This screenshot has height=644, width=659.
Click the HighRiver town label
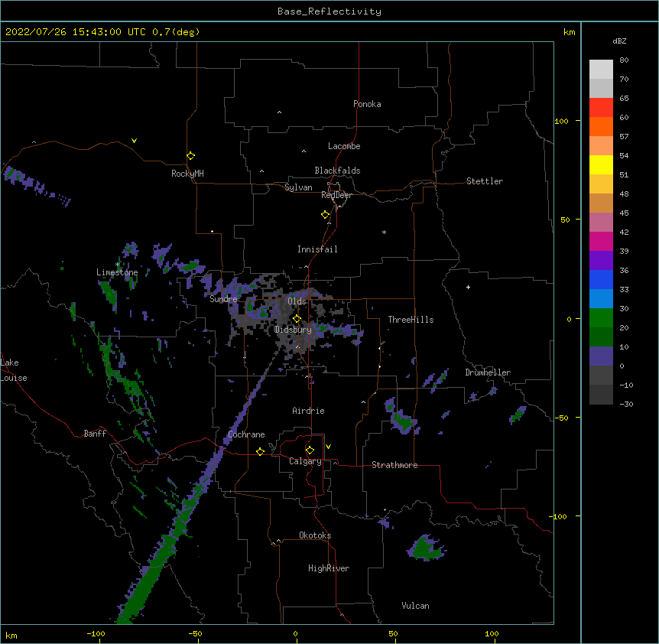coord(329,568)
